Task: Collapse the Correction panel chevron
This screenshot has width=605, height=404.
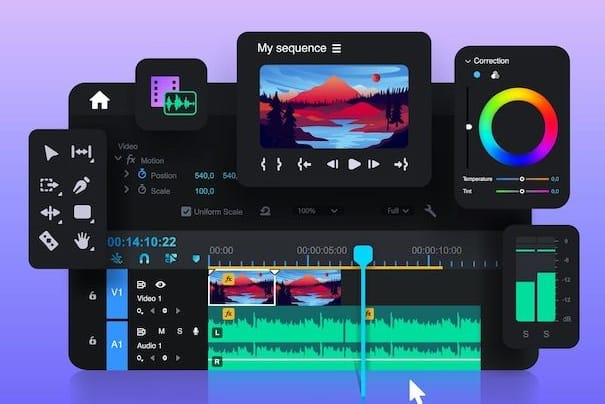Action: tap(467, 61)
